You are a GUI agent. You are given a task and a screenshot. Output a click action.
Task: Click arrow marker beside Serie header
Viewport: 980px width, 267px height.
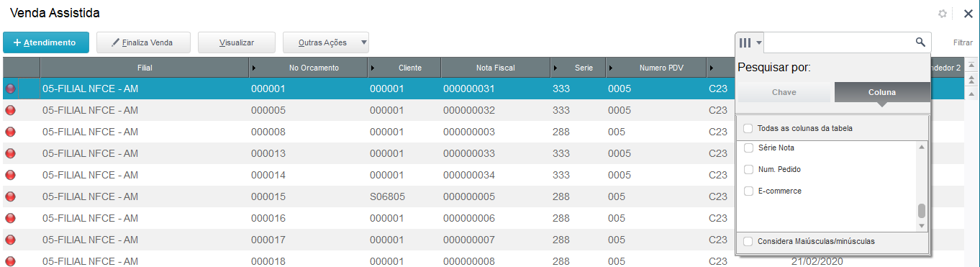[x=555, y=68]
